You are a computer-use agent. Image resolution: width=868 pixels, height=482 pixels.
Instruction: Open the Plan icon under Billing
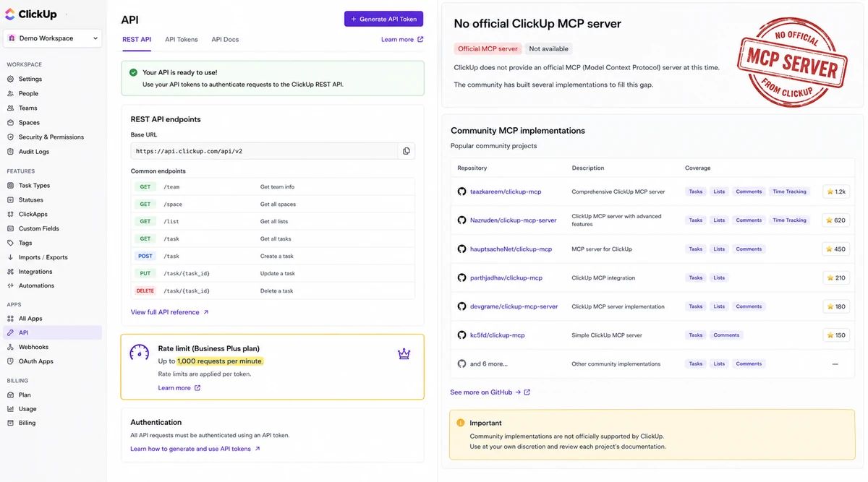[x=11, y=395]
